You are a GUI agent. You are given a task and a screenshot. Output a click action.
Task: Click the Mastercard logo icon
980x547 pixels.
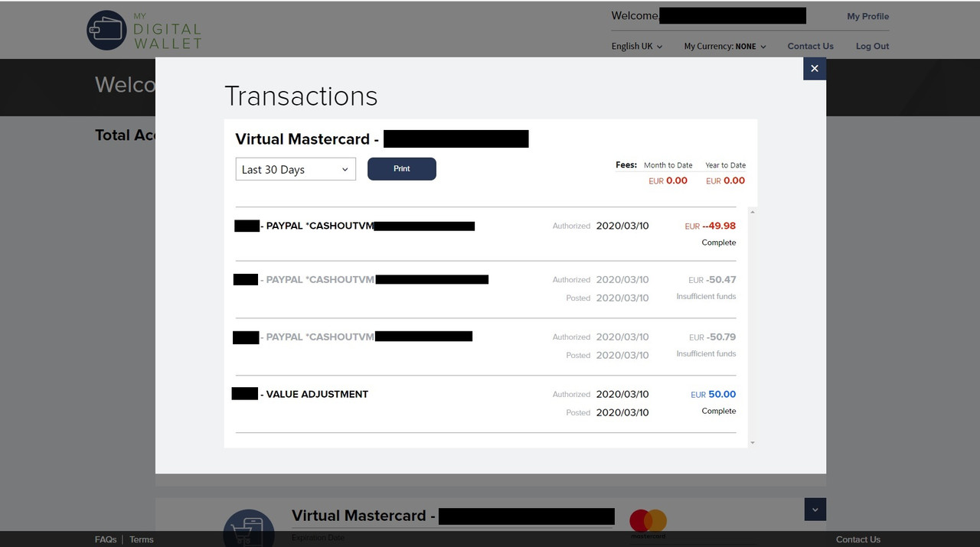pos(648,523)
